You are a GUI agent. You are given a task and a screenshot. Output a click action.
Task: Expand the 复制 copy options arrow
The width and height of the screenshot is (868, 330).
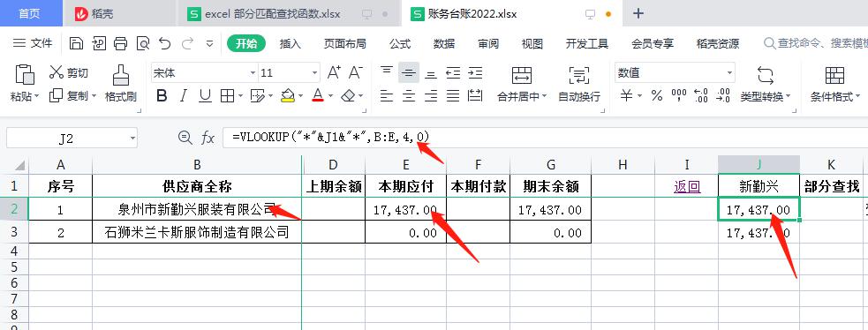(94, 97)
